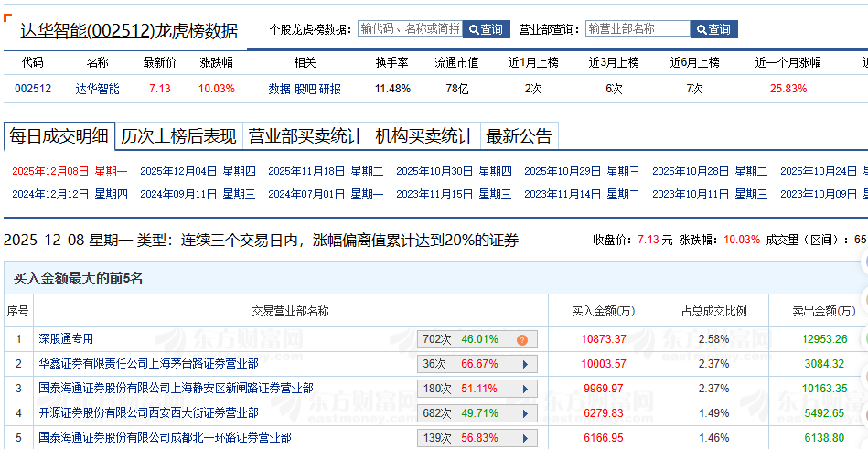Screen dimensions: 868x449
Task: Click 占总成交比例 column header
Action: (713, 312)
